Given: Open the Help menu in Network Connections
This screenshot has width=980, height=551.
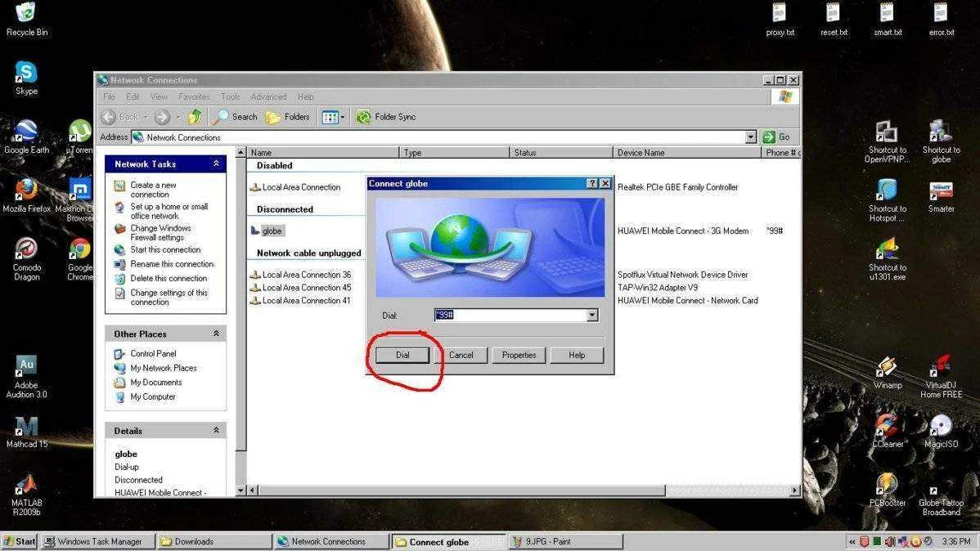Looking at the screenshot, I should pyautogui.click(x=306, y=96).
